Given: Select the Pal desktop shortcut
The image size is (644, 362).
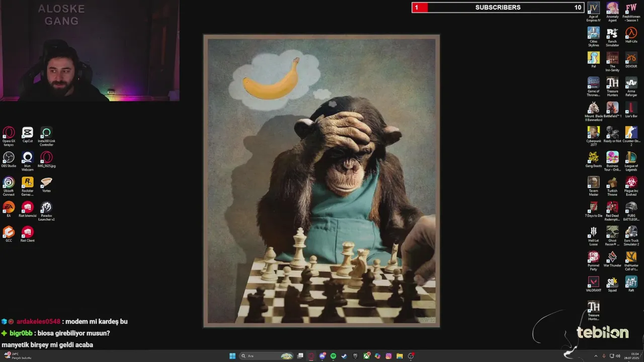Looking at the screenshot, I should point(594,60).
